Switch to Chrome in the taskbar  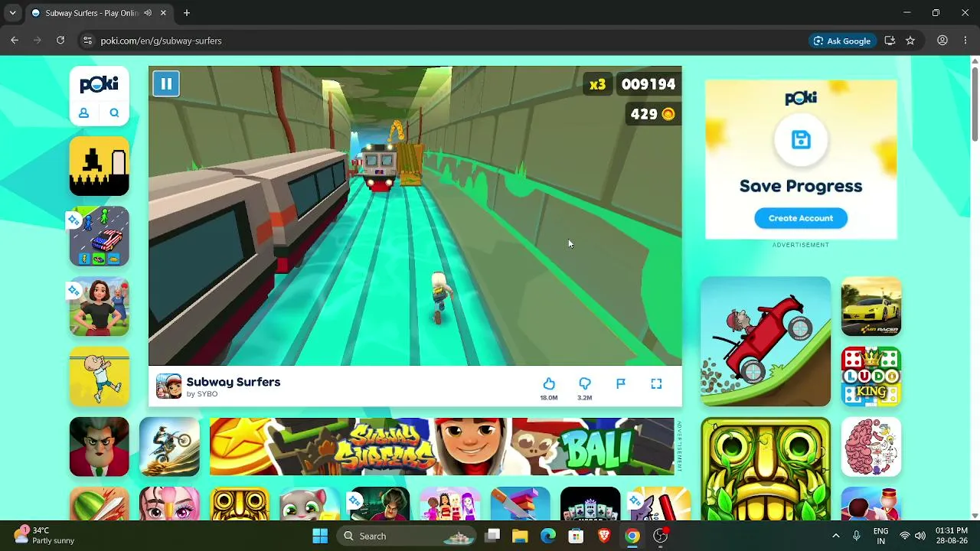tap(632, 536)
